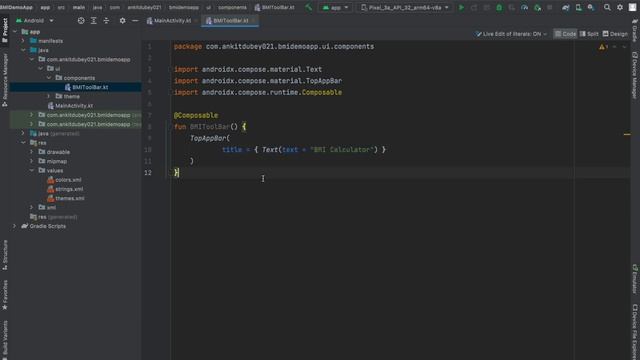Click the Search Everywhere magnifier icon

tap(607, 7)
